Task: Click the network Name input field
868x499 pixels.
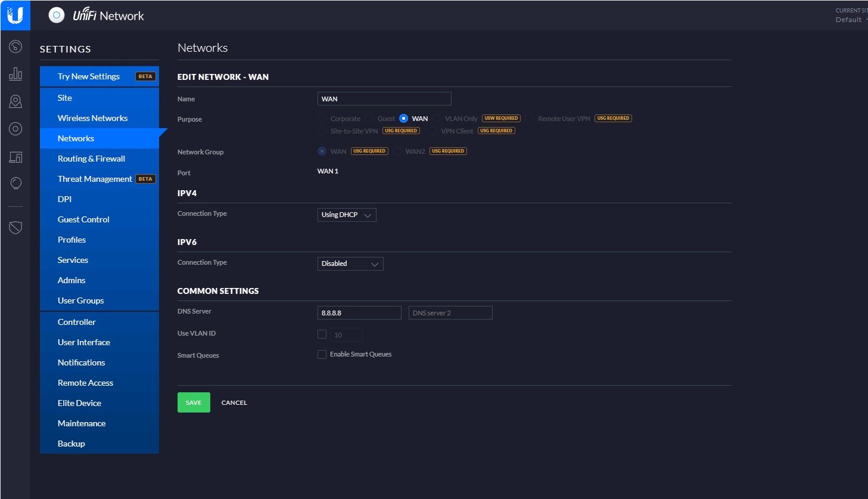Action: (x=384, y=99)
